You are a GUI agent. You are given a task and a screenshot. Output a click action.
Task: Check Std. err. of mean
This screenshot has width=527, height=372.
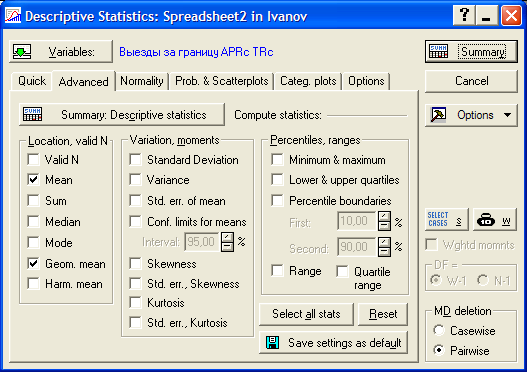135,201
